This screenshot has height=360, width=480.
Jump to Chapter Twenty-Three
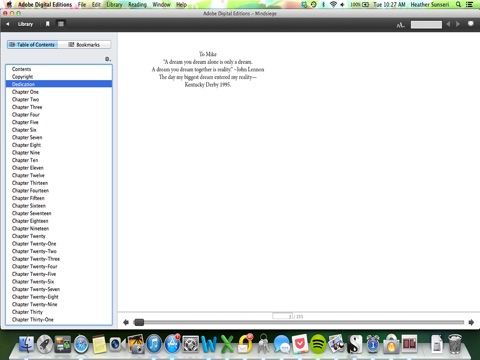tap(59, 259)
